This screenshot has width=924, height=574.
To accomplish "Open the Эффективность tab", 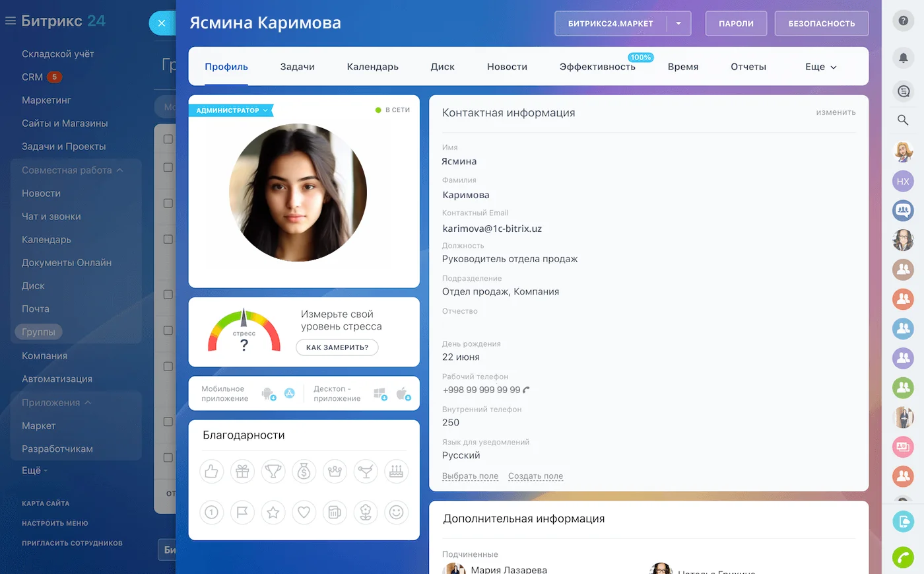I will pos(597,67).
